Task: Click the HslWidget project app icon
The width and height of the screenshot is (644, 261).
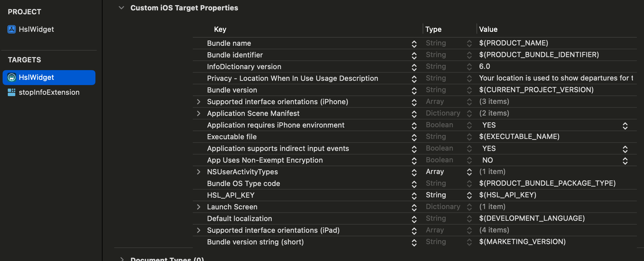Action: [x=12, y=29]
